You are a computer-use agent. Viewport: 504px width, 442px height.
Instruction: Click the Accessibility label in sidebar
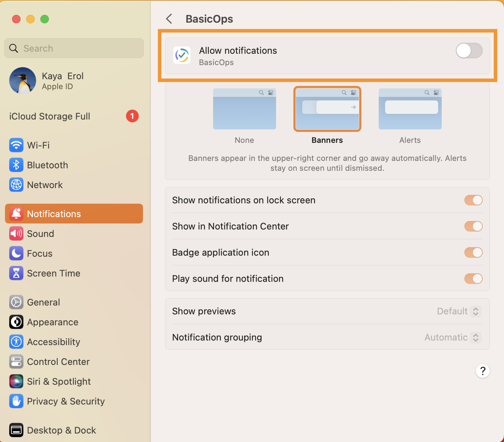point(54,342)
